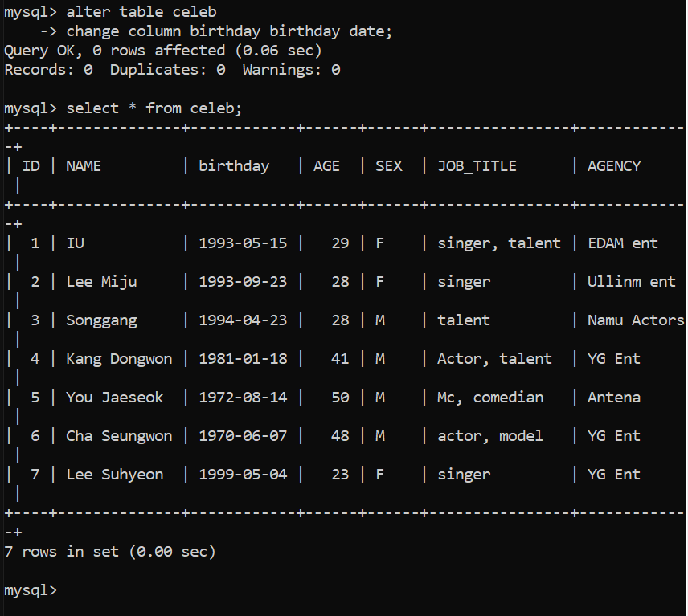This screenshot has width=688, height=616.
Task: Click 'Mc, comedian' job title cell
Action: point(490,398)
